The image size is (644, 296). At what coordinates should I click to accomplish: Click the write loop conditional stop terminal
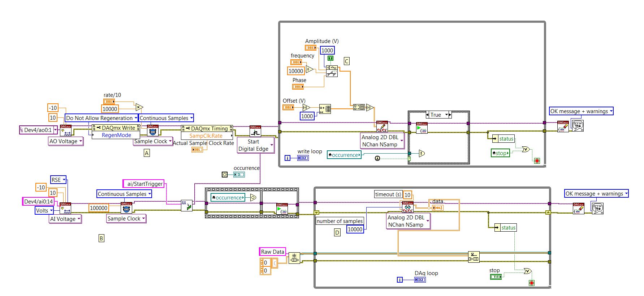point(537,161)
